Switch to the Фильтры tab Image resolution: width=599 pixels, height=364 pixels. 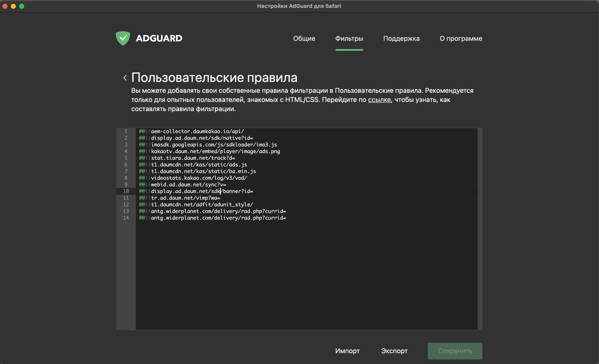point(349,38)
